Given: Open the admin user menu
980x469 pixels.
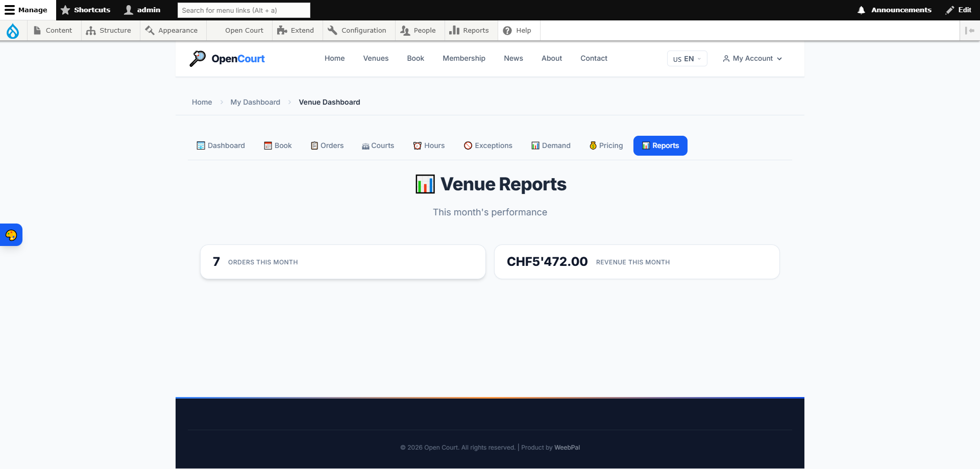Looking at the screenshot, I should tap(142, 10).
